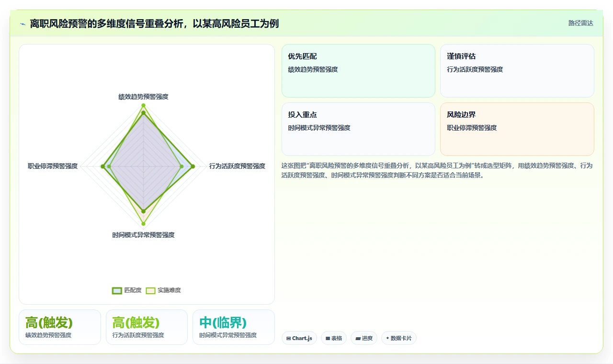Image resolution: width=613 pixels, height=364 pixels.
Task: Open the 优先匹配 card
Action: (x=358, y=71)
